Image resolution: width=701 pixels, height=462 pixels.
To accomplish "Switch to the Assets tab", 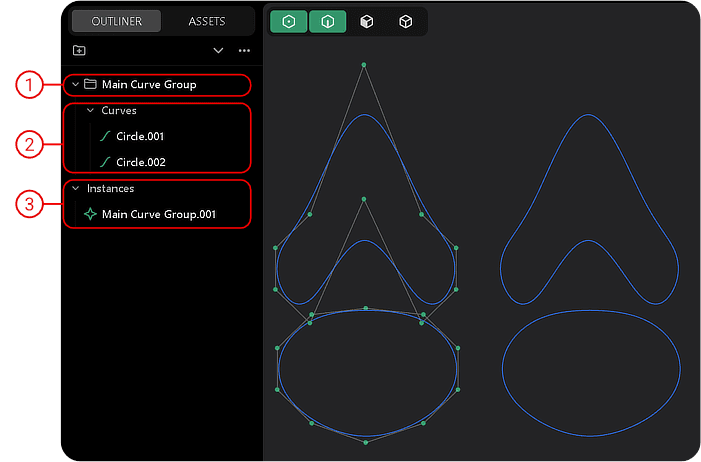I will (207, 21).
